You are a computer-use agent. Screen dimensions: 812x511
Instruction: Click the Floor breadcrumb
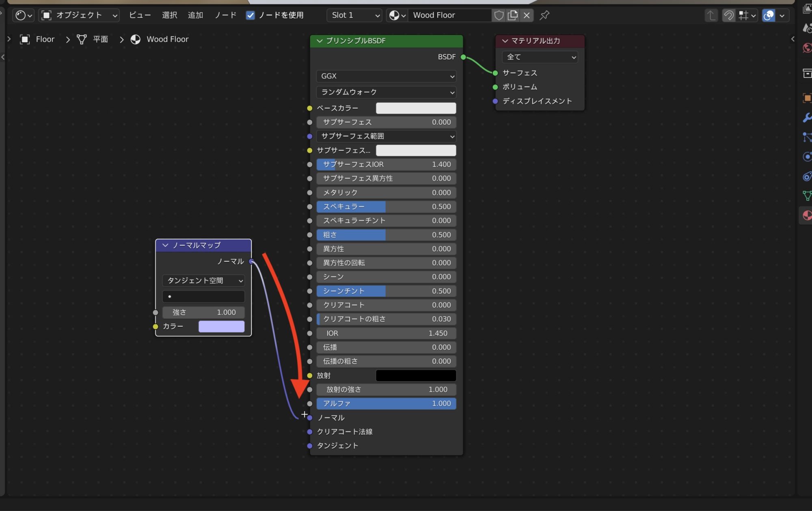pyautogui.click(x=45, y=39)
